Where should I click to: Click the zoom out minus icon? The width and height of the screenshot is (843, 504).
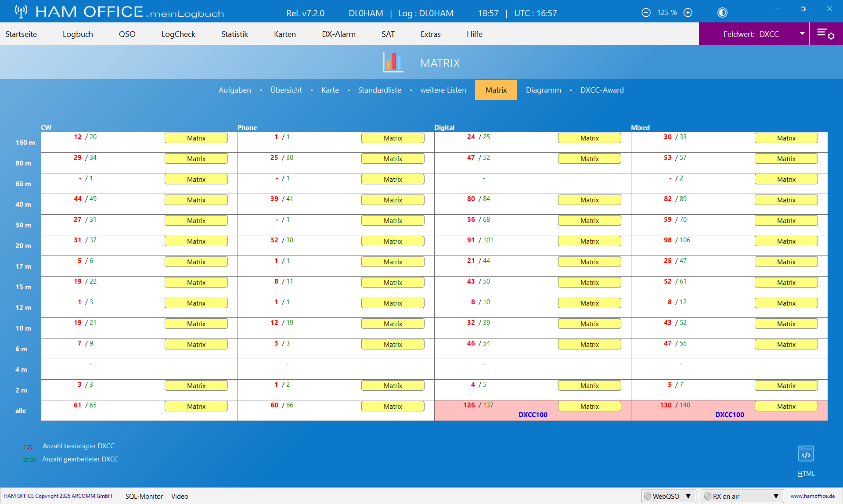[x=646, y=13]
